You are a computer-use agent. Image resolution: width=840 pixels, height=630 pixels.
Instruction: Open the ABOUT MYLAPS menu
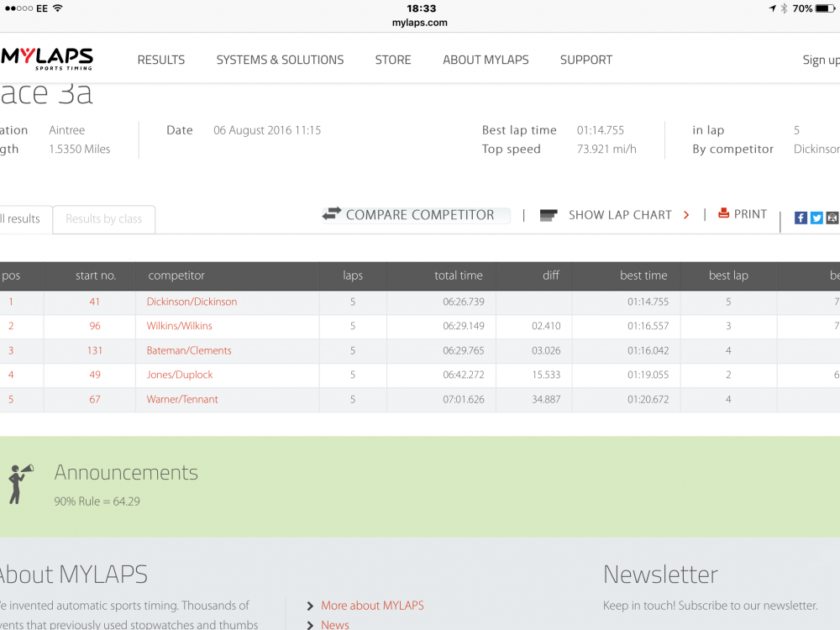tap(486, 60)
